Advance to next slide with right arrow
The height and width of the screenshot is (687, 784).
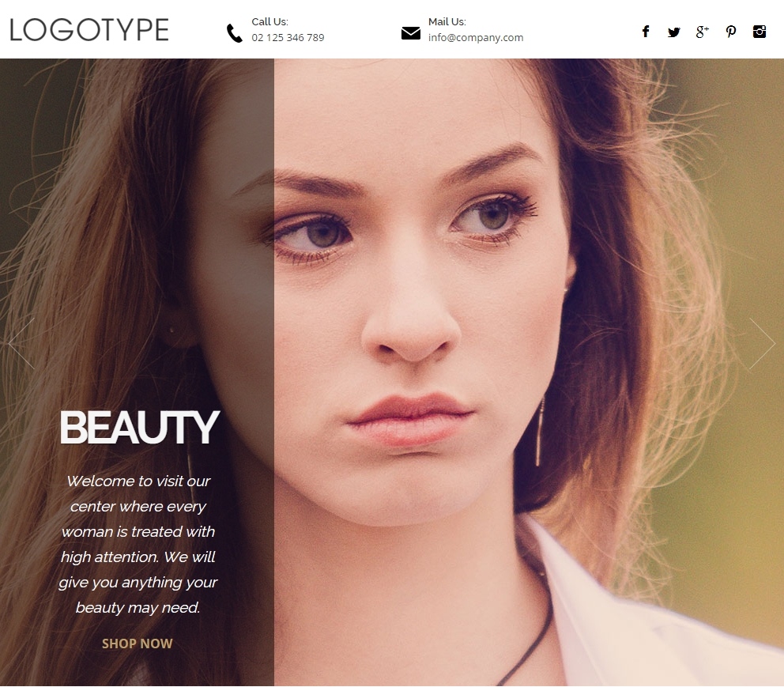[762, 343]
